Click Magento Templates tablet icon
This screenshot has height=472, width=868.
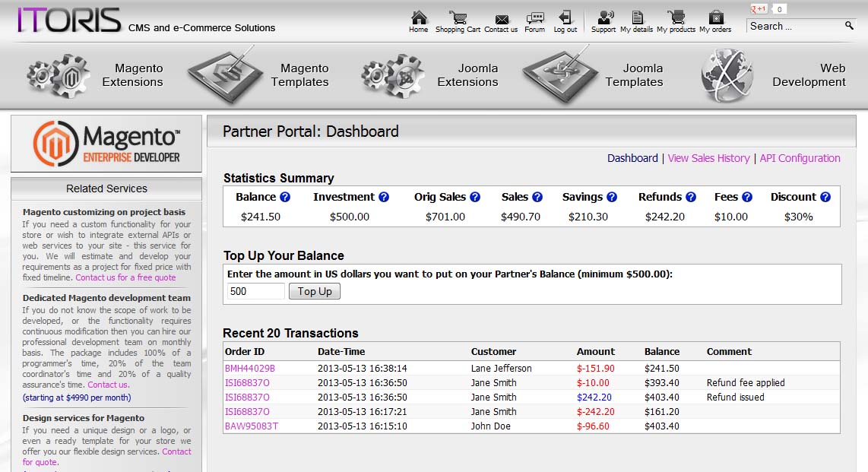tap(225, 76)
